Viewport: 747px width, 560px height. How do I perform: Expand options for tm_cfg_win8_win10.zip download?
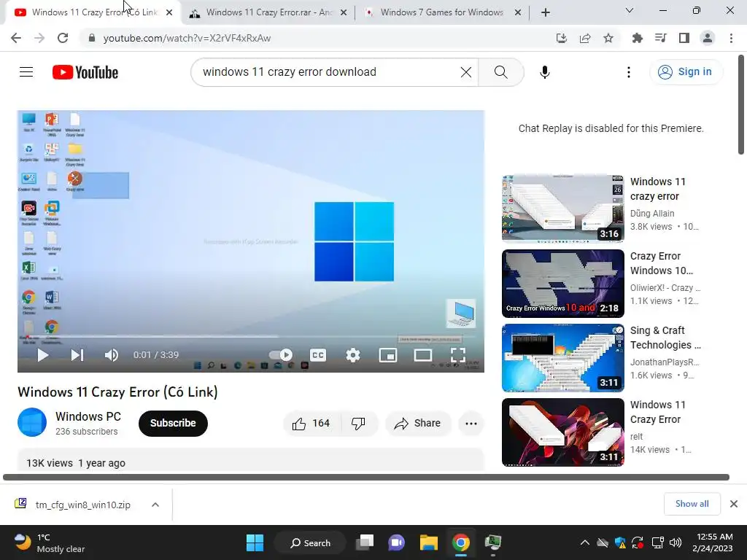click(x=155, y=505)
